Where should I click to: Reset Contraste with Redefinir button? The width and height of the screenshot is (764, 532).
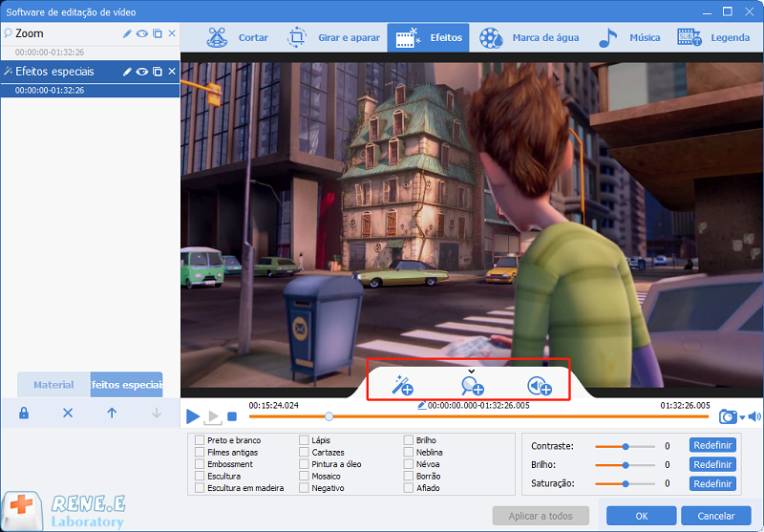712,445
